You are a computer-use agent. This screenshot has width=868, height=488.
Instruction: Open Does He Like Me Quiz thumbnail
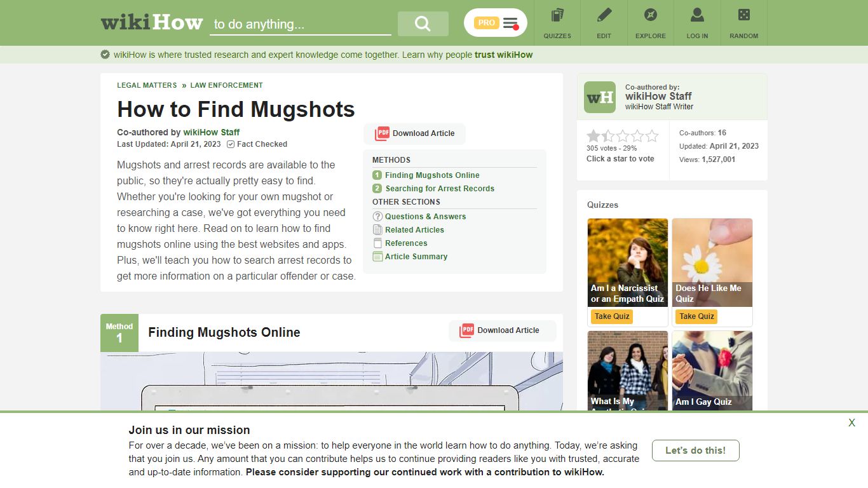[712, 262]
